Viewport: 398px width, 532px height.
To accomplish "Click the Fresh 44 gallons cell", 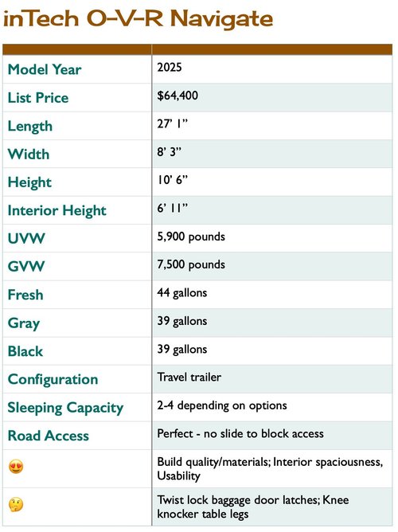I will click(x=272, y=295).
